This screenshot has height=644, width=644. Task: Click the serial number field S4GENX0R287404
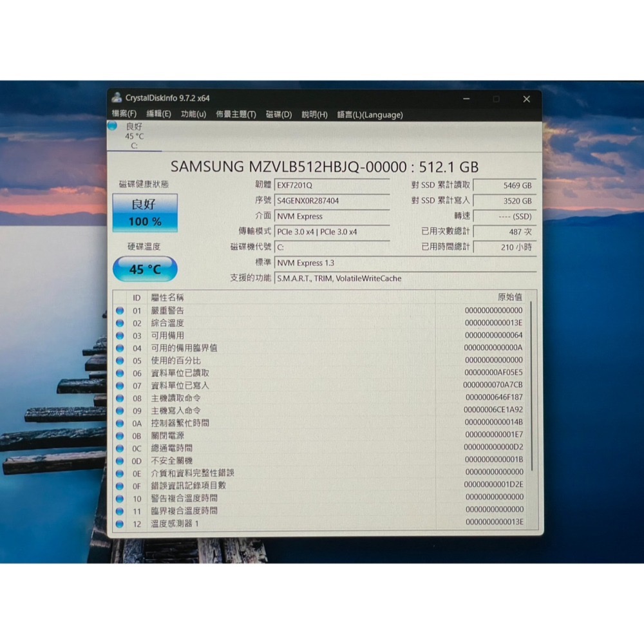(x=332, y=200)
